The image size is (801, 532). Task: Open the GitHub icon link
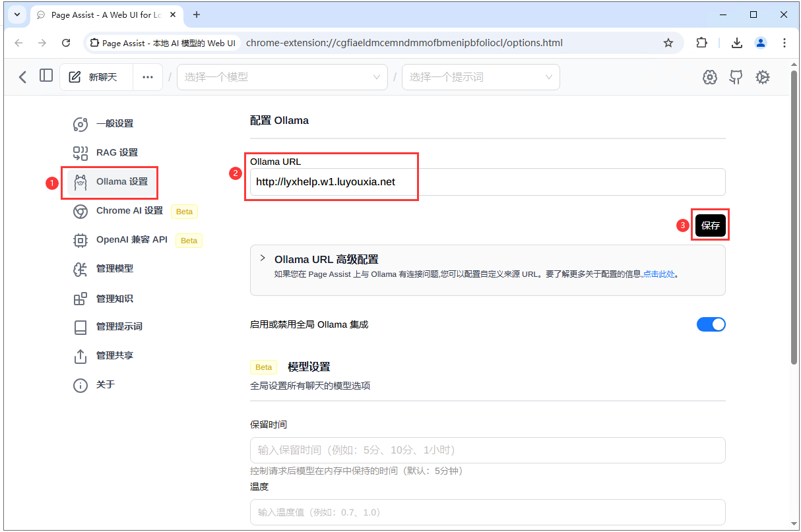point(736,77)
